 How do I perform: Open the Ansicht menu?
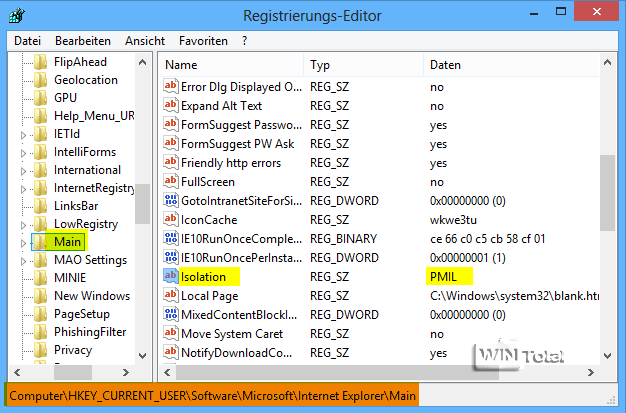coord(145,41)
